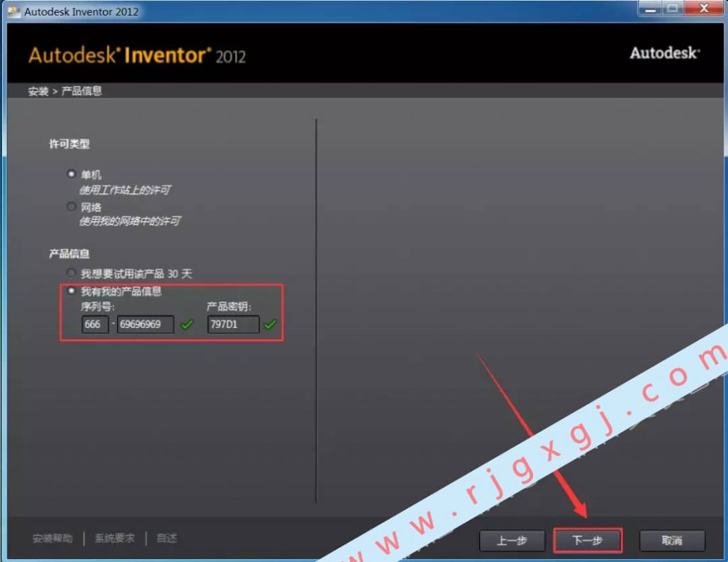The height and width of the screenshot is (562, 728).
Task: Choose 我想要试用该产品 30 天 trial option
Action: pos(71,272)
